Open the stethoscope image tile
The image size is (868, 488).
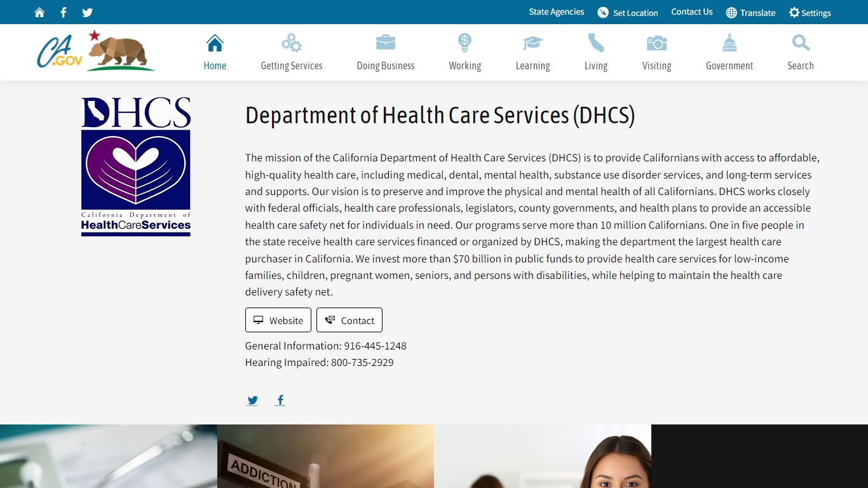point(109,456)
